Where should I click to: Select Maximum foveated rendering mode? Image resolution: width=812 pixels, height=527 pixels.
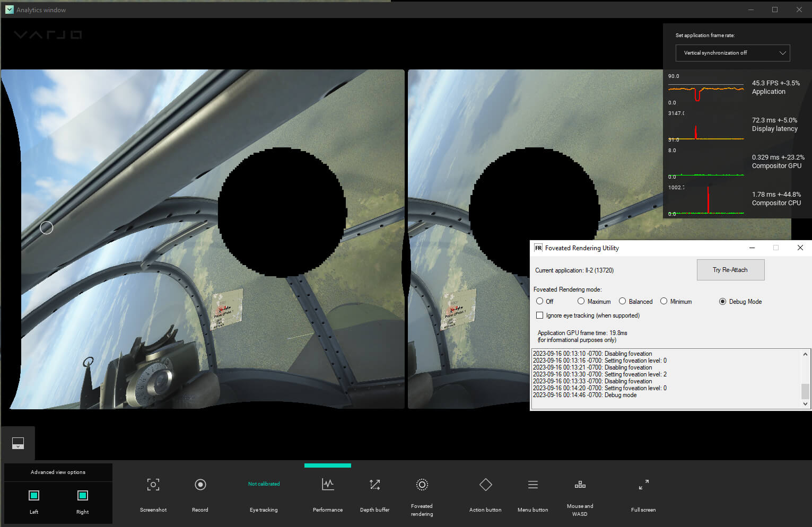pyautogui.click(x=581, y=301)
